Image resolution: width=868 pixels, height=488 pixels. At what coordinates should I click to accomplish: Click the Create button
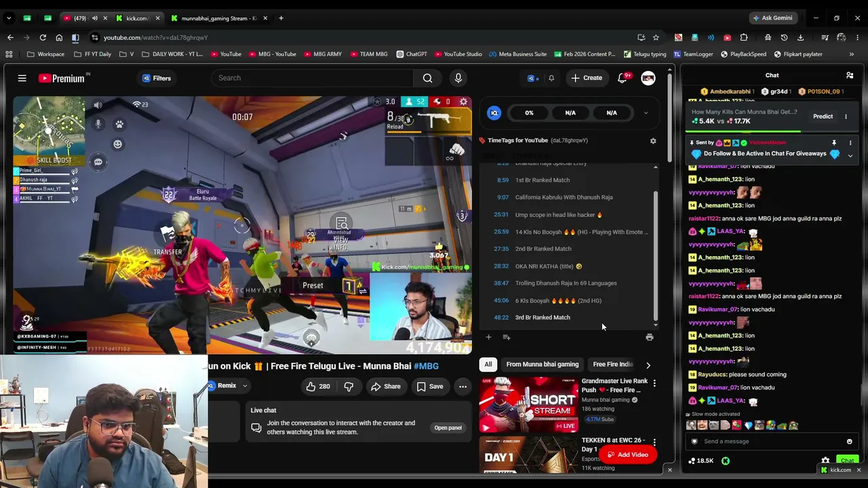tap(587, 78)
